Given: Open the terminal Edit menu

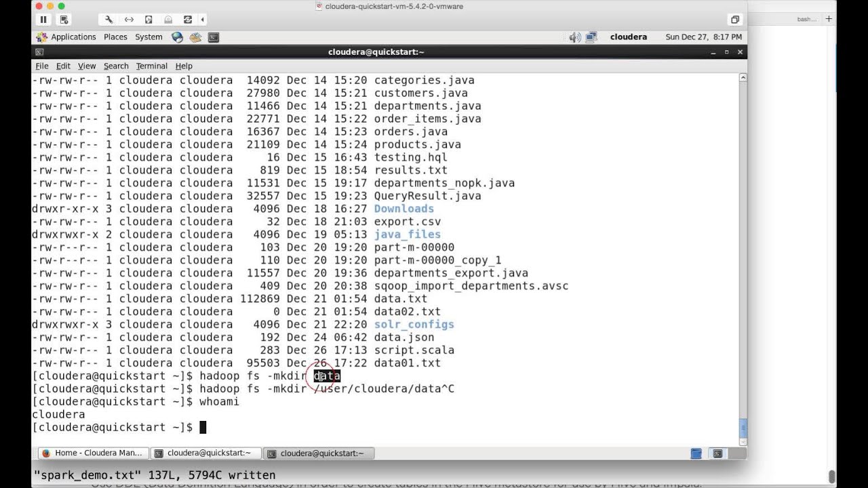Looking at the screenshot, I should click(63, 66).
